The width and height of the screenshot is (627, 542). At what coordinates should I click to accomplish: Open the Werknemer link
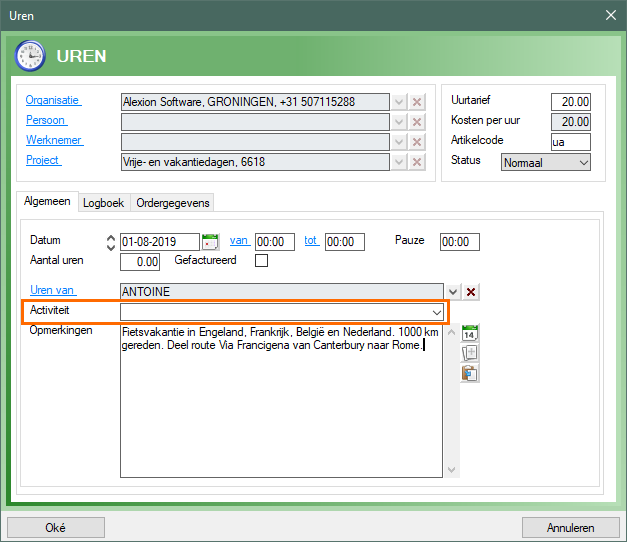click(x=55, y=140)
